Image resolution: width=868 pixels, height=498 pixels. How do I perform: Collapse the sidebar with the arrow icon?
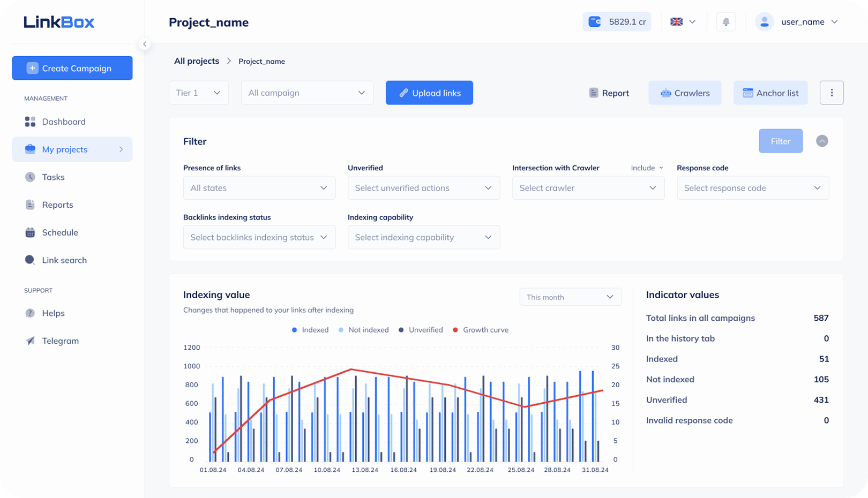pos(145,44)
